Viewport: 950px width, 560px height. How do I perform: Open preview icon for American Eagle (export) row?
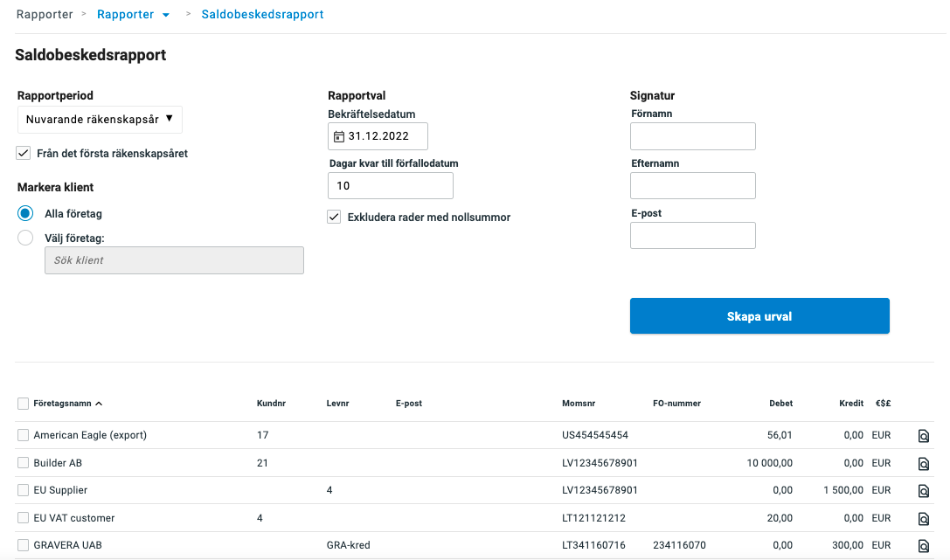coord(923,436)
